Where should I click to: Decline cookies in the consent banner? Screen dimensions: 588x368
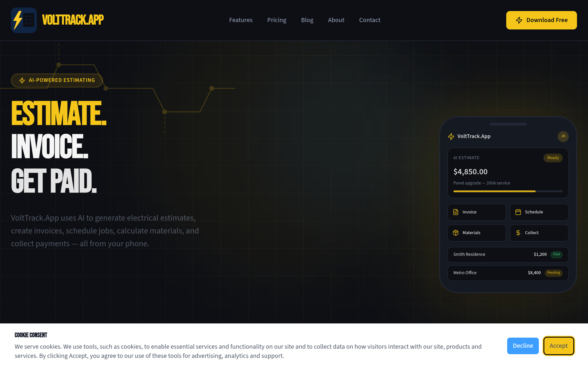pos(523,346)
